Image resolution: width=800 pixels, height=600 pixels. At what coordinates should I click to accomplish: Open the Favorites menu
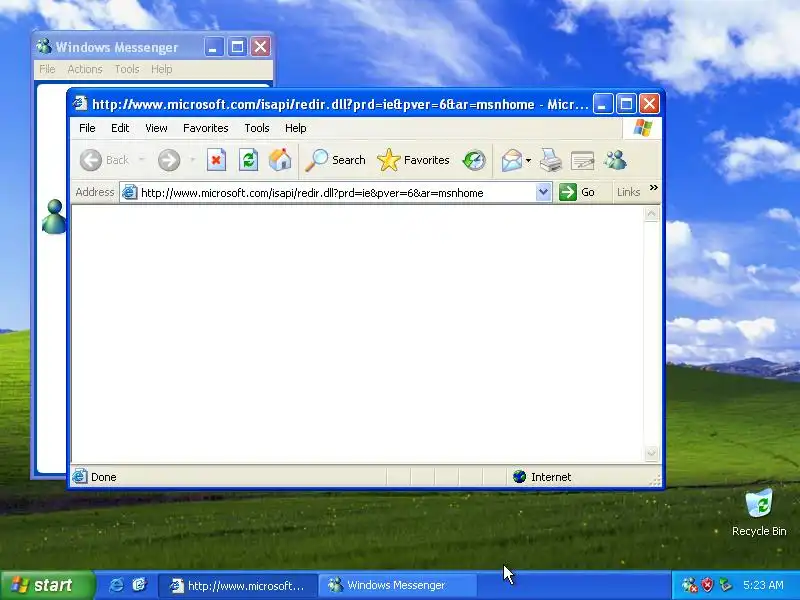(206, 128)
